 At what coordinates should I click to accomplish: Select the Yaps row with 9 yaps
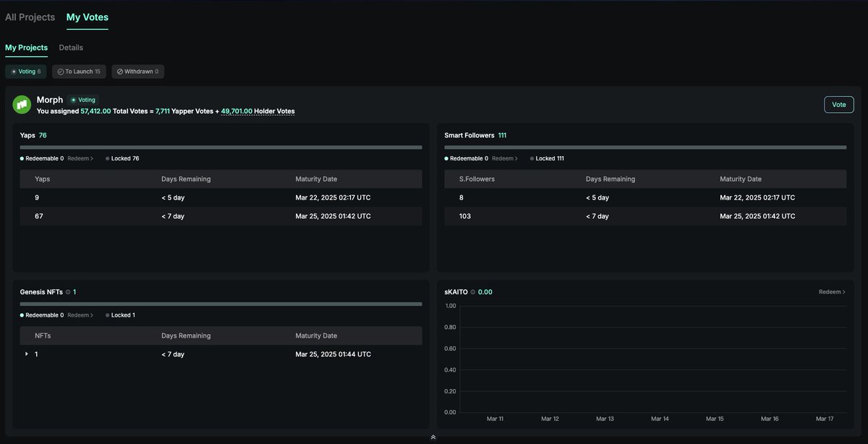click(221, 197)
